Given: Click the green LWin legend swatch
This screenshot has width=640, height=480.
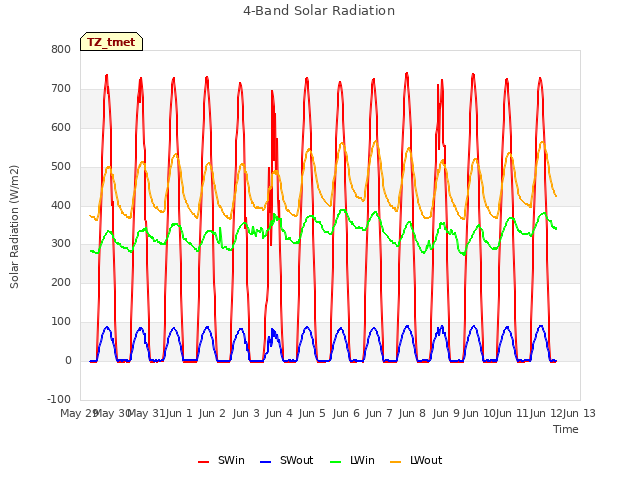Looking at the screenshot, I should [x=335, y=462].
